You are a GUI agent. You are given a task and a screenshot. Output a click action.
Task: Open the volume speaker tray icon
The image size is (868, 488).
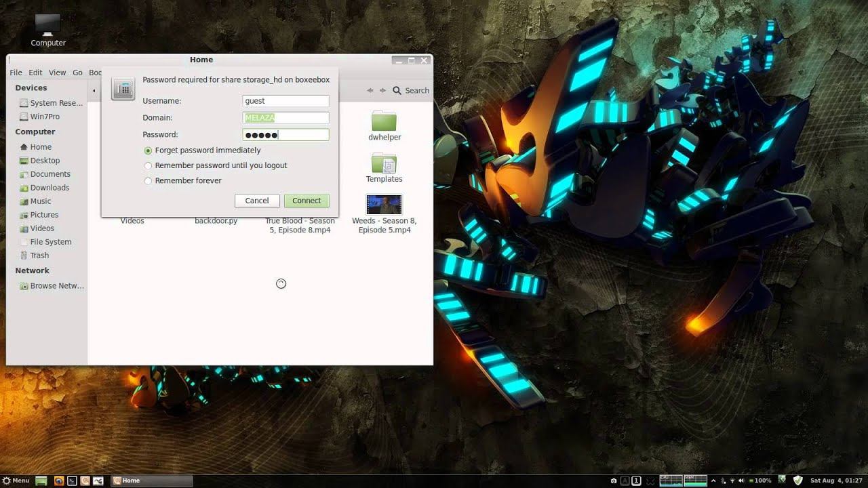point(741,481)
